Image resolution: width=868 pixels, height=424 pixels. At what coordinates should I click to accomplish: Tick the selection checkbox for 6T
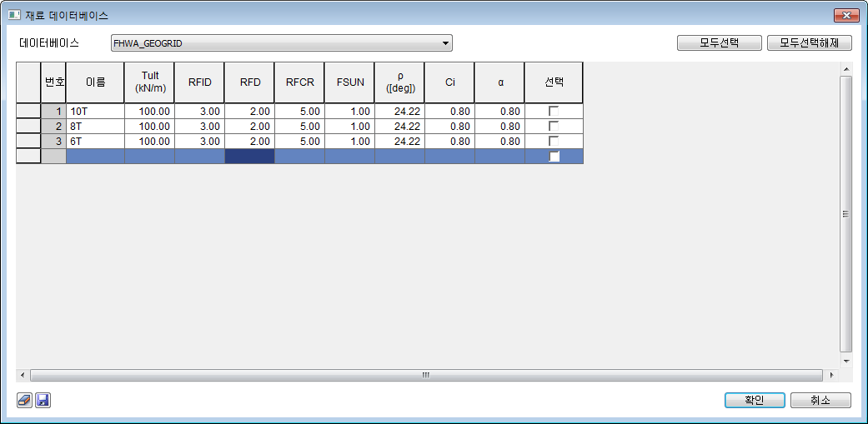554,142
